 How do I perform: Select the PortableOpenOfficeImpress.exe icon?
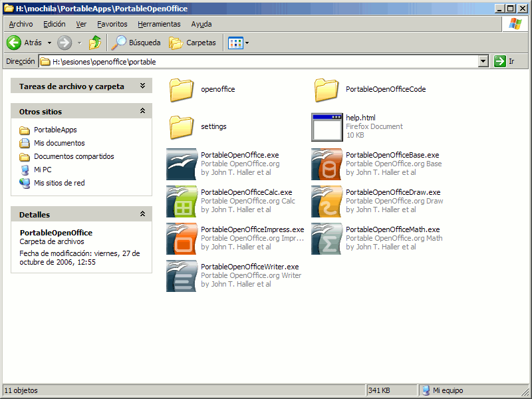182,239
